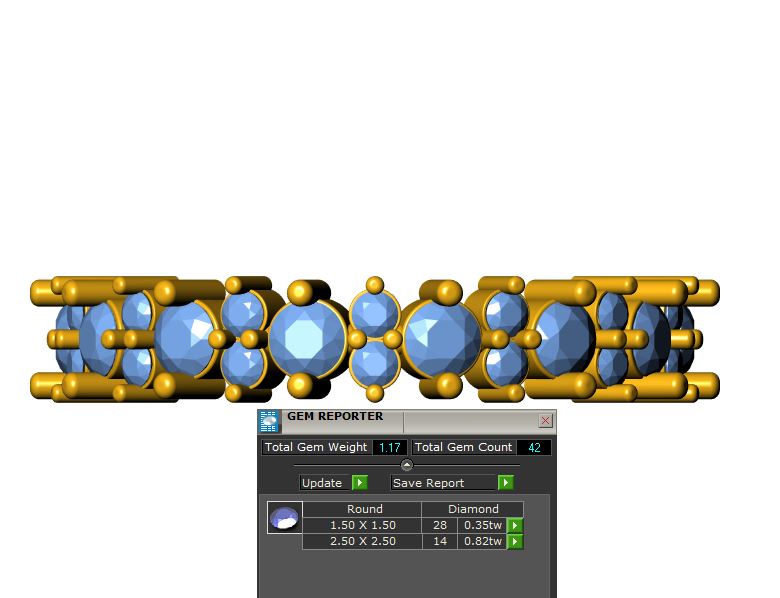Viewport: 780px width, 598px height.
Task: Click the Gem Reporter panel icon
Action: (x=269, y=422)
